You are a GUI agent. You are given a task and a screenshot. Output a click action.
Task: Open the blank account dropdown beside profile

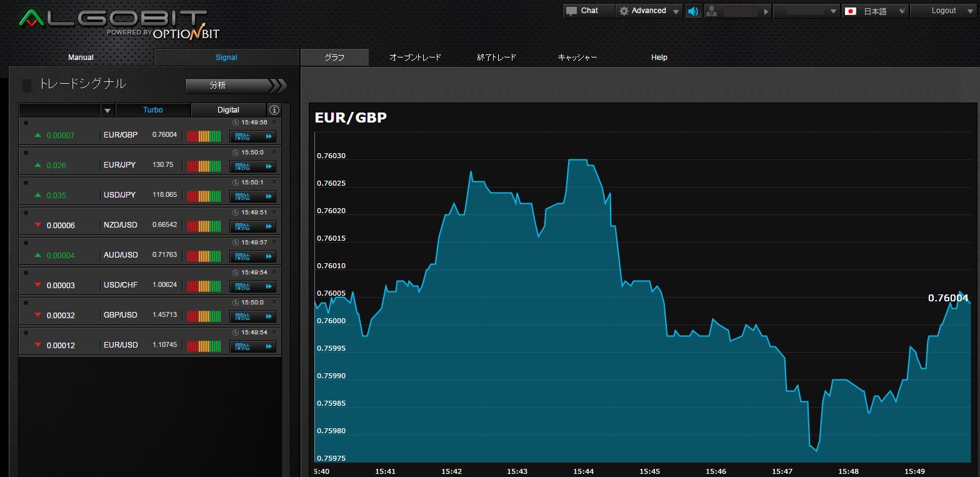tap(806, 11)
